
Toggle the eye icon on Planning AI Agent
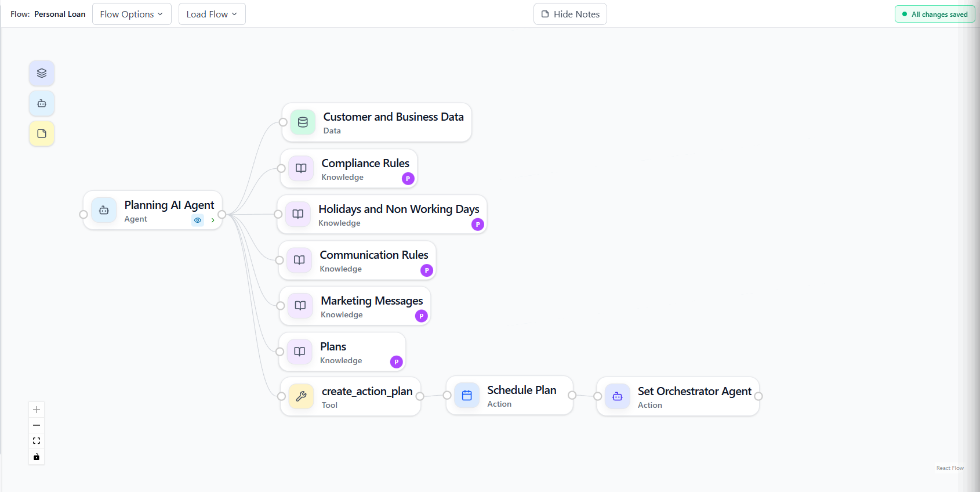tap(198, 220)
